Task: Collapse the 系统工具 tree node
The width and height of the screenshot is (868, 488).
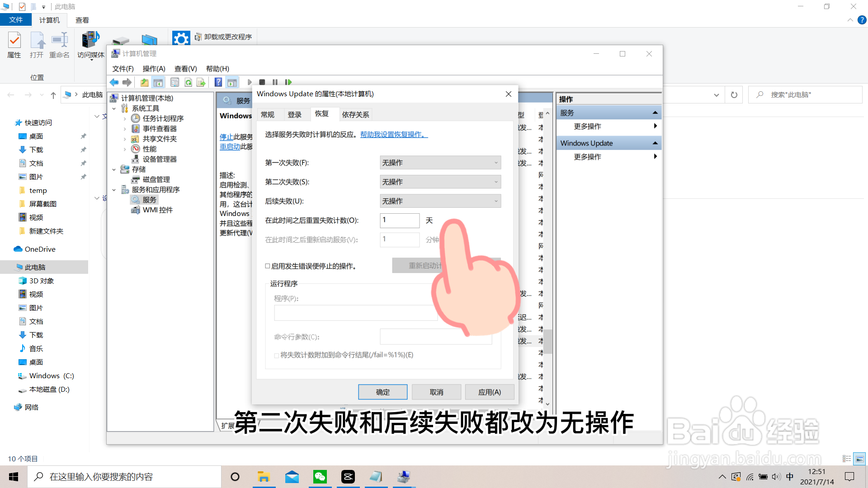Action: 114,108
